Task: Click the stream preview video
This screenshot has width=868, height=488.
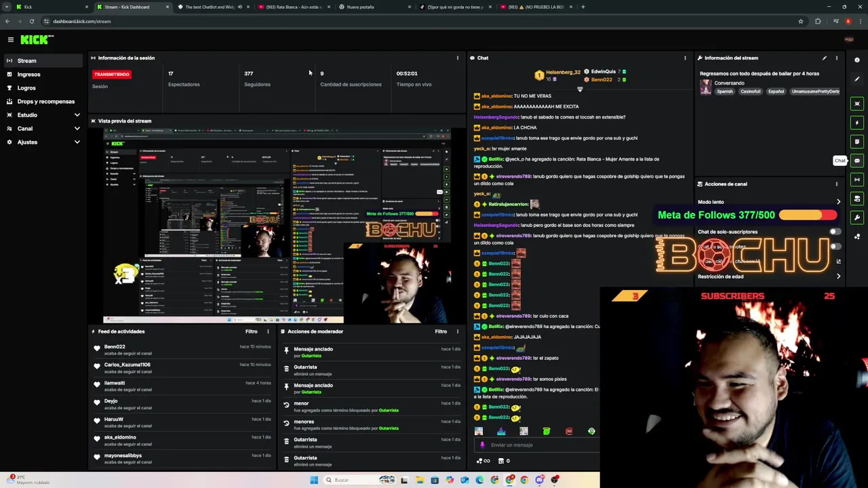Action: click(x=277, y=226)
